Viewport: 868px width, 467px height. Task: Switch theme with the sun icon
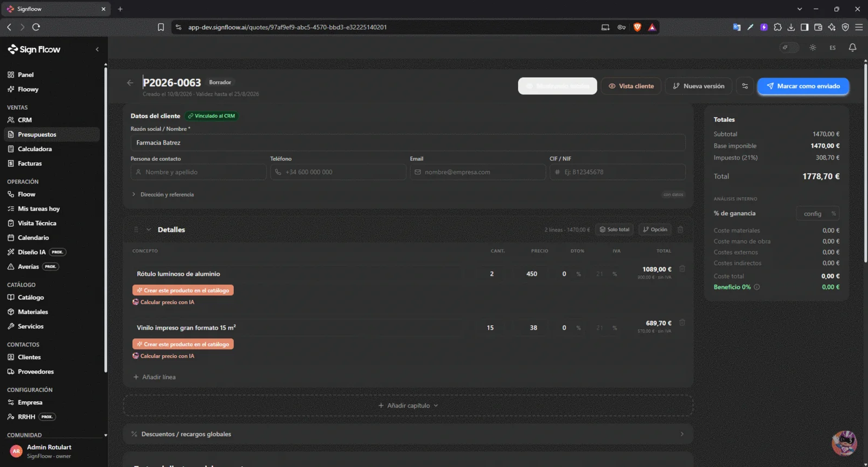pyautogui.click(x=813, y=48)
